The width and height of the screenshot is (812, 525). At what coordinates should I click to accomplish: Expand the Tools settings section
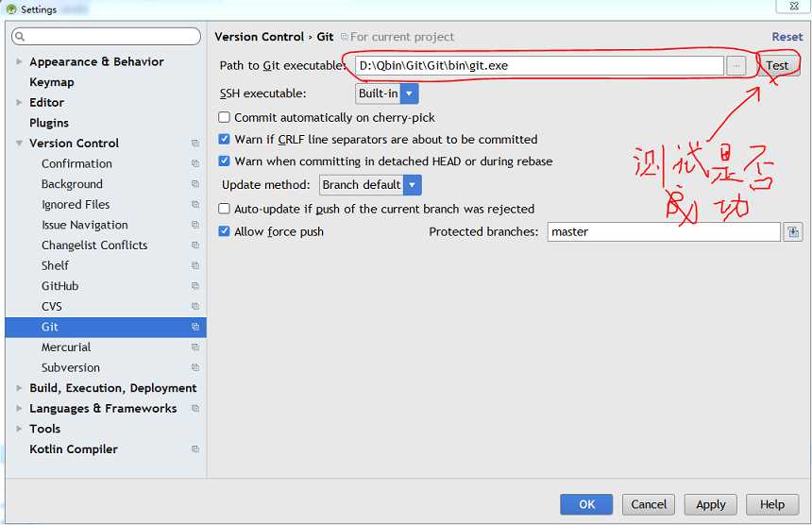pyautogui.click(x=19, y=429)
